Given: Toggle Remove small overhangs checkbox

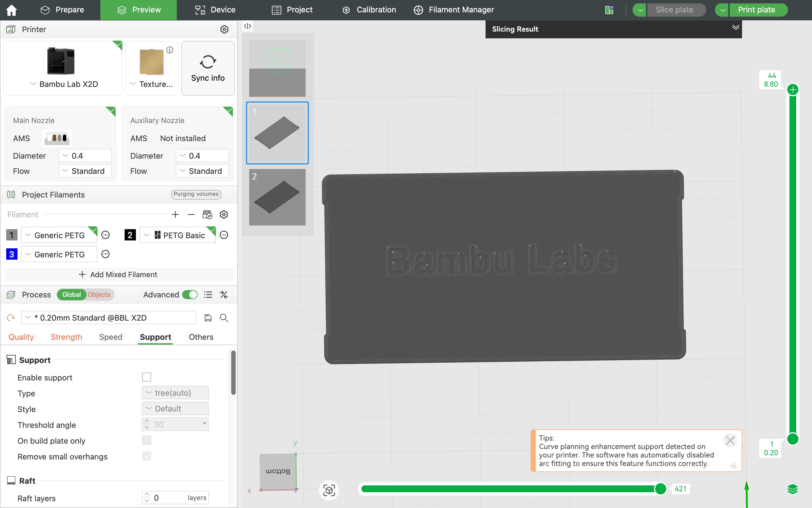Looking at the screenshot, I should [147, 456].
